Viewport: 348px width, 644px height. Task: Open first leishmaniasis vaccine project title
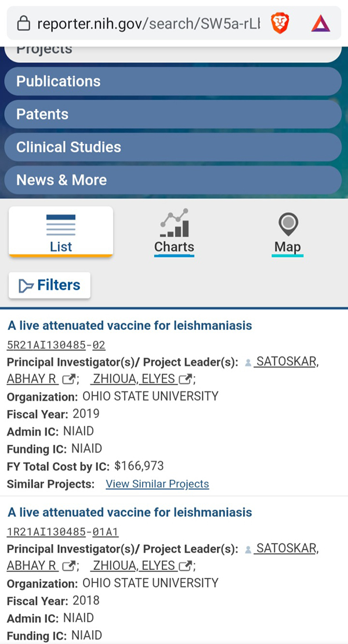130,325
